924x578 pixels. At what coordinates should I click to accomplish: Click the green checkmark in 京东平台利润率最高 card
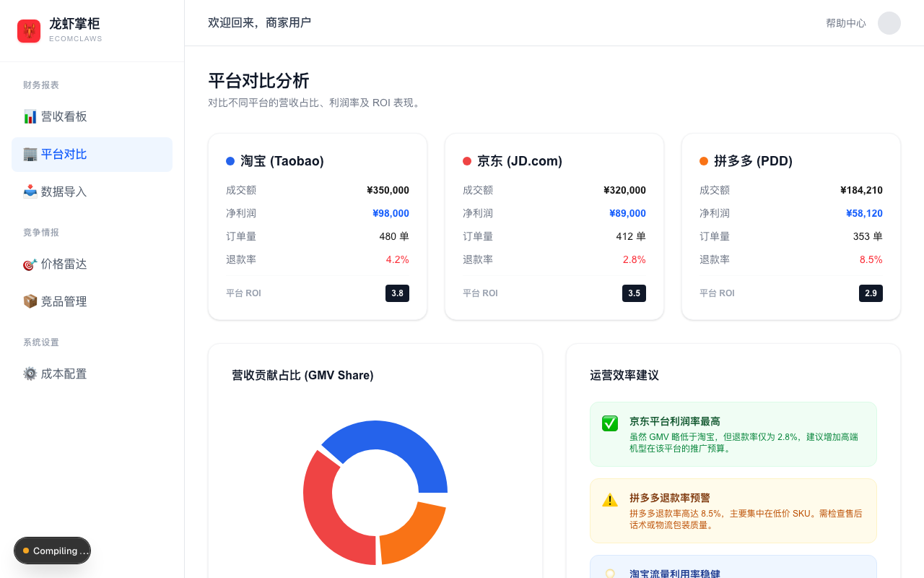pos(609,423)
